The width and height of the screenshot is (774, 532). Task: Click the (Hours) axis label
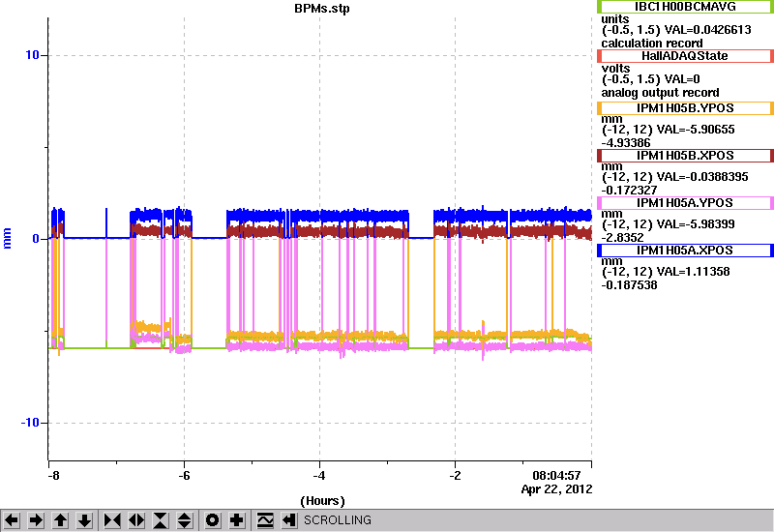pyautogui.click(x=322, y=501)
